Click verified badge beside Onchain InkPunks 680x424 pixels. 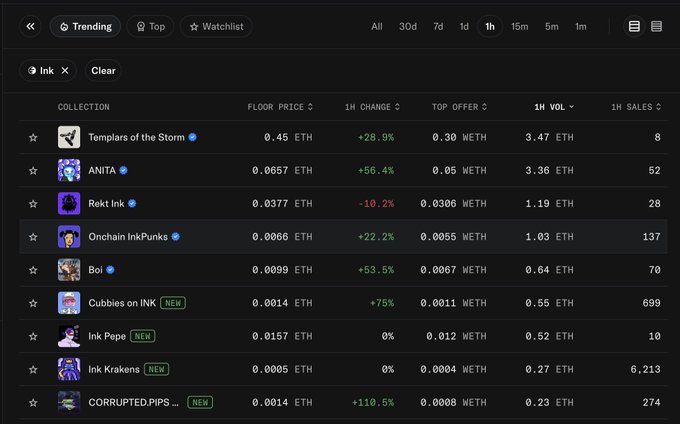click(176, 237)
